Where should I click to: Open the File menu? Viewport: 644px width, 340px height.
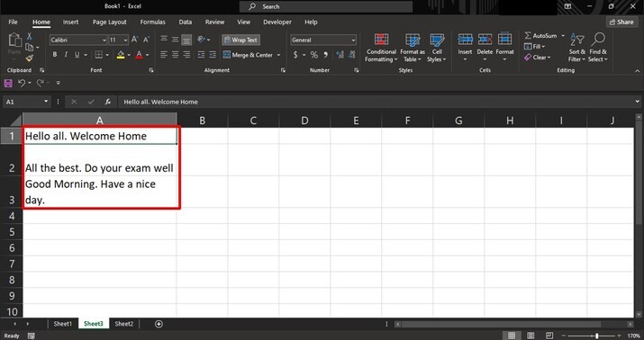pos(14,22)
